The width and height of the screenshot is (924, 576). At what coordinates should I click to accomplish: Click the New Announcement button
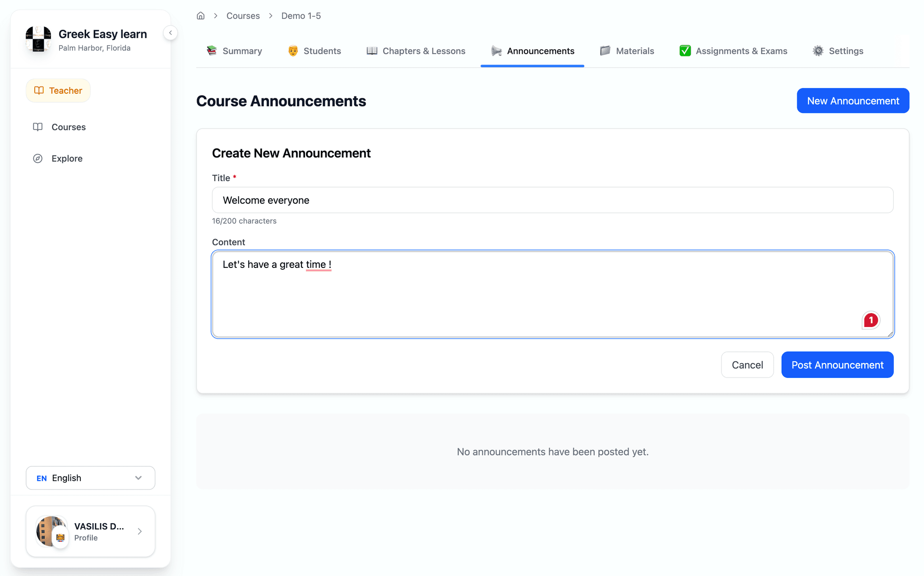pos(853,101)
